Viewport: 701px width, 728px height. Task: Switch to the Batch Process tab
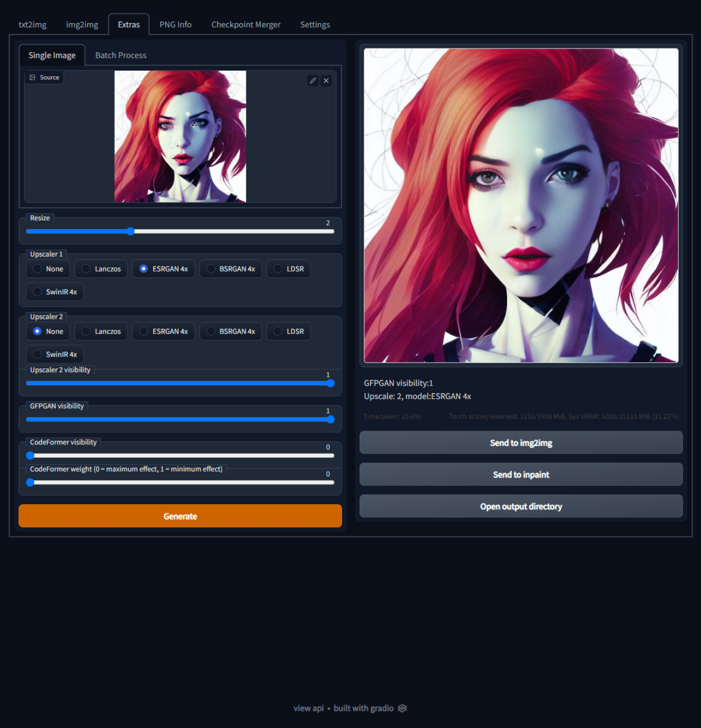[120, 55]
